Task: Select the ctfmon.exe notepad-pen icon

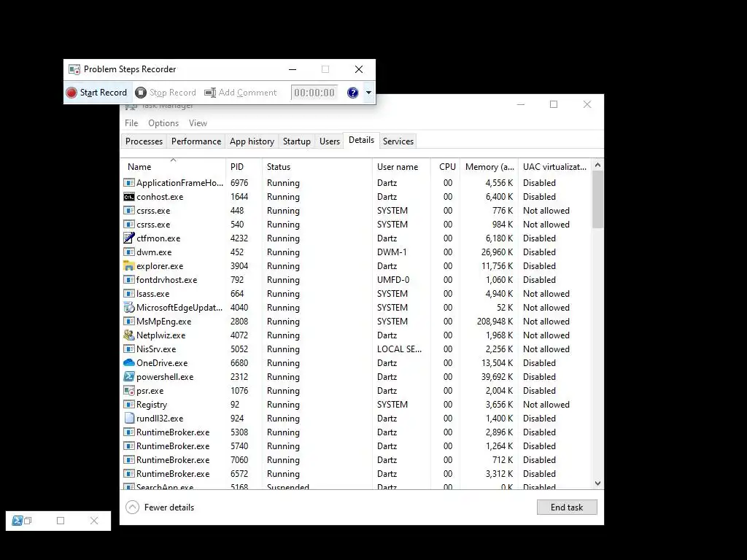Action: coord(128,238)
